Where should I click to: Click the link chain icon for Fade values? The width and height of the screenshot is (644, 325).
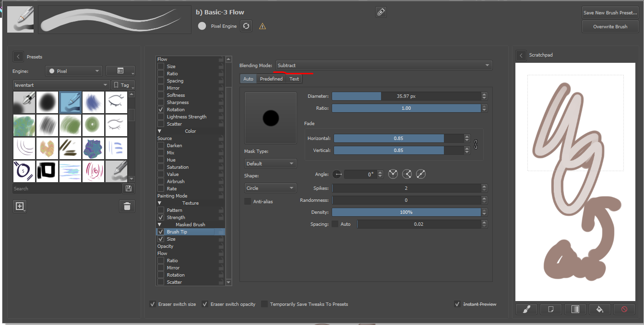pos(476,144)
